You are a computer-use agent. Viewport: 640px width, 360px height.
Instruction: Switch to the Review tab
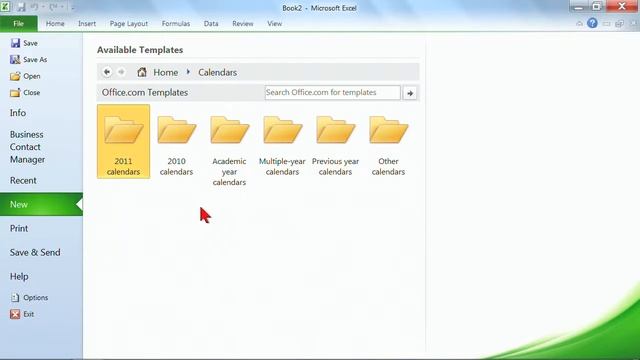(x=243, y=24)
